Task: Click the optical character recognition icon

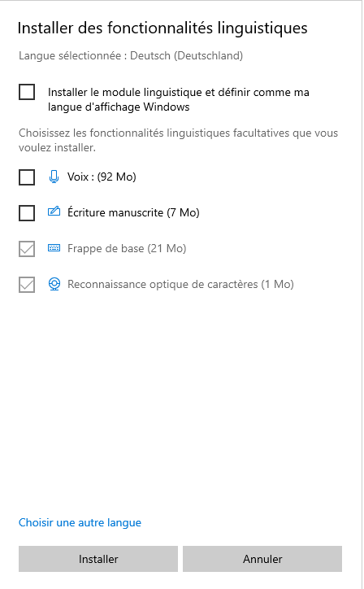Action: click(54, 284)
